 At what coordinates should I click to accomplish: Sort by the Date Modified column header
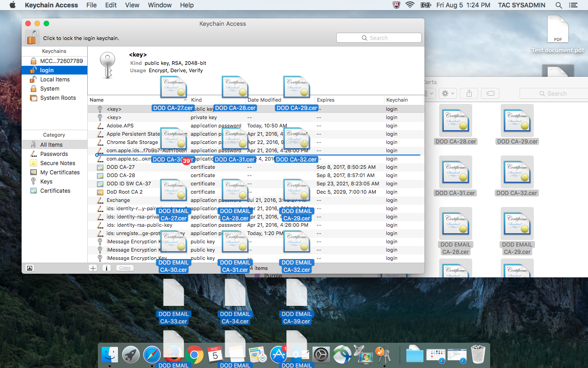280,100
